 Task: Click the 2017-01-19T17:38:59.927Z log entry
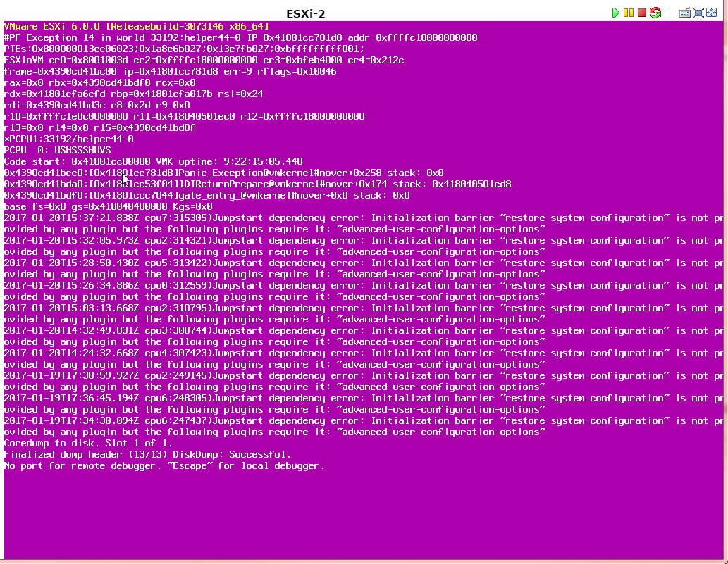coord(364,381)
